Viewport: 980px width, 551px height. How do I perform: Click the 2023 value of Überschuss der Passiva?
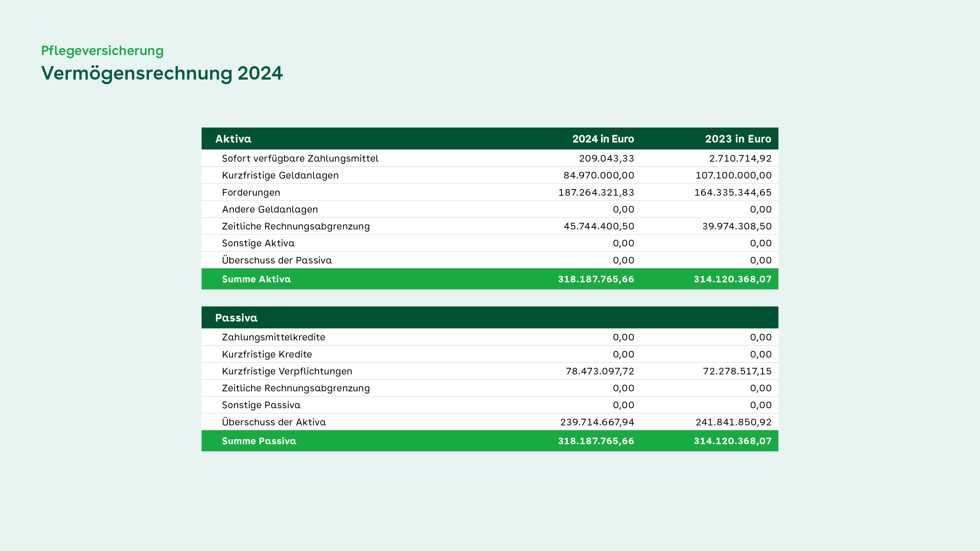(x=761, y=260)
